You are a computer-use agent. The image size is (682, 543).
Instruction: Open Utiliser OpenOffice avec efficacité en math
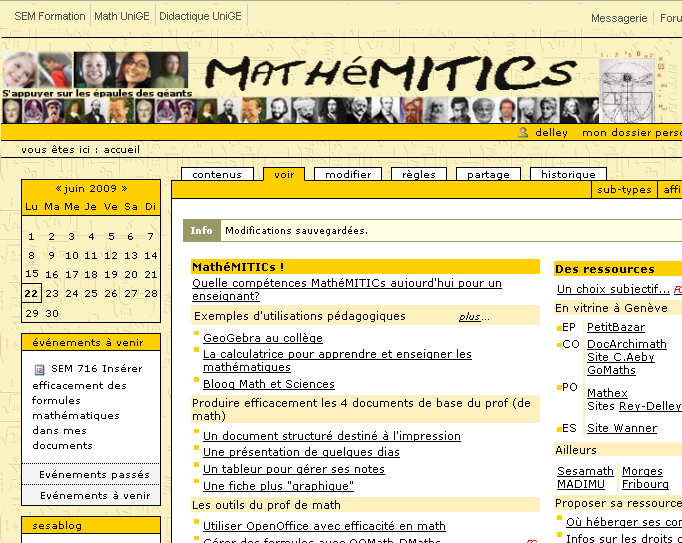coord(324,526)
